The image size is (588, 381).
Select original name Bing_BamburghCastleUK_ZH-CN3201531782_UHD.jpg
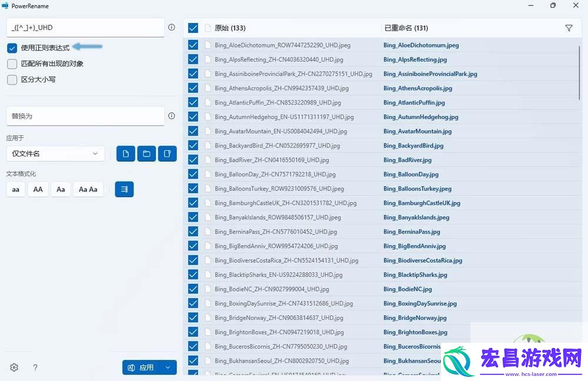(285, 203)
